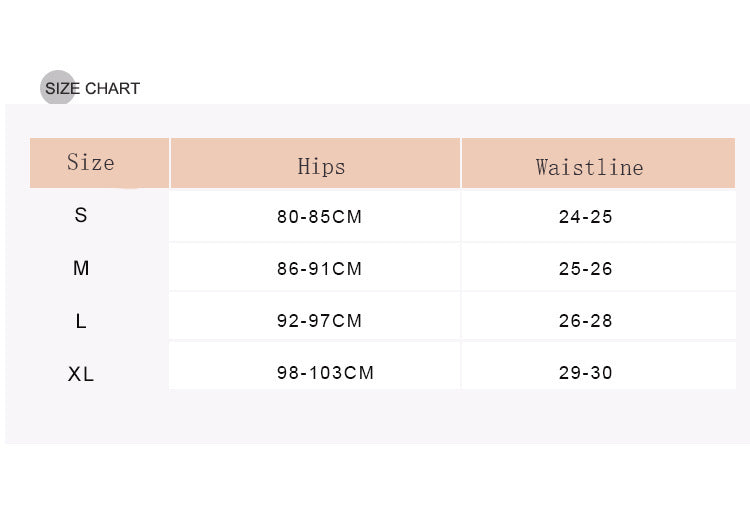Click the 98-103CM hips value
This screenshot has height=515, width=750.
tap(325, 373)
